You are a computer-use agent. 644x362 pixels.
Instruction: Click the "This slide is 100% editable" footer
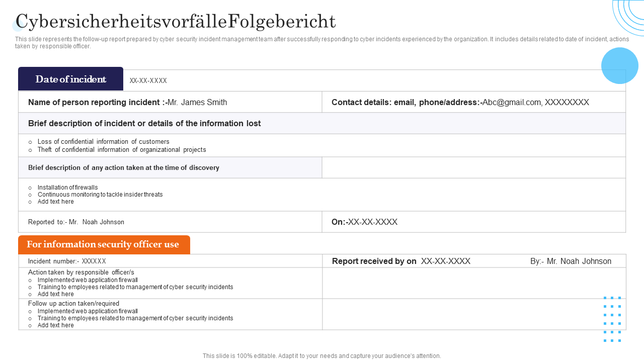pyautogui.click(x=322, y=356)
